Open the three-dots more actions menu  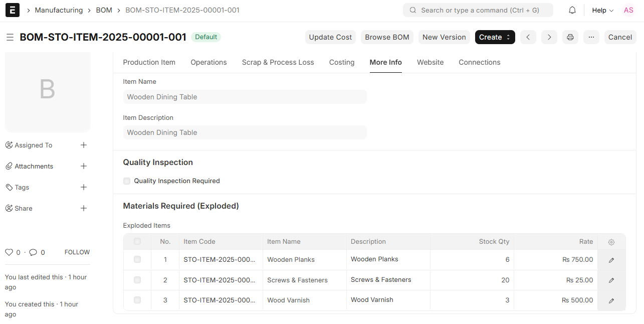(591, 37)
